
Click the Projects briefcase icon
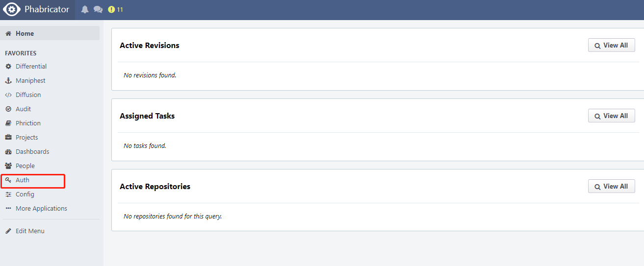8,137
